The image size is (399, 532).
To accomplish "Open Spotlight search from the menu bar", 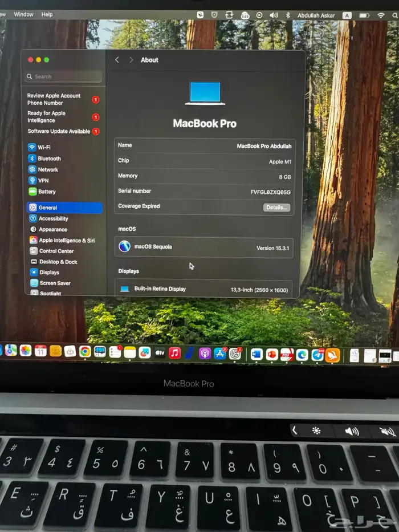I will (395, 15).
